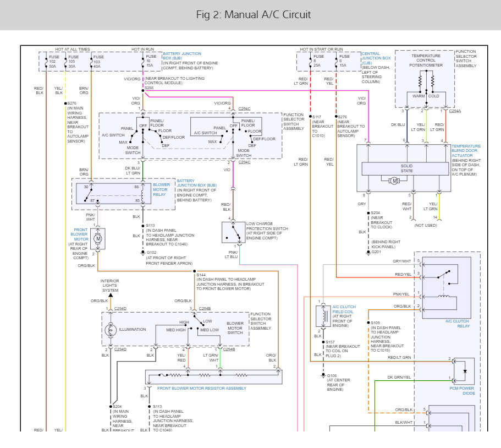Click the 'SOLID STATE' box

pyautogui.click(x=405, y=168)
